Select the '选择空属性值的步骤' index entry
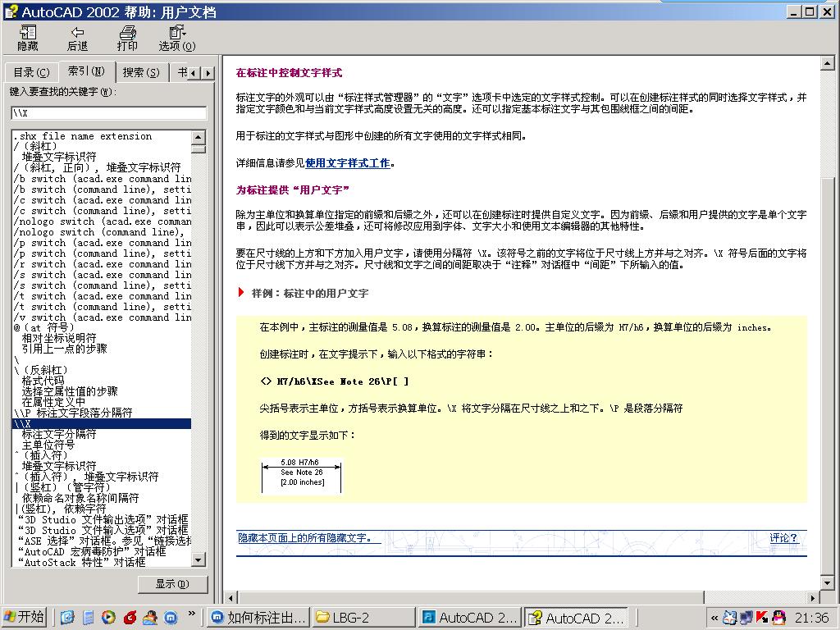The width and height of the screenshot is (840, 630). [70, 391]
